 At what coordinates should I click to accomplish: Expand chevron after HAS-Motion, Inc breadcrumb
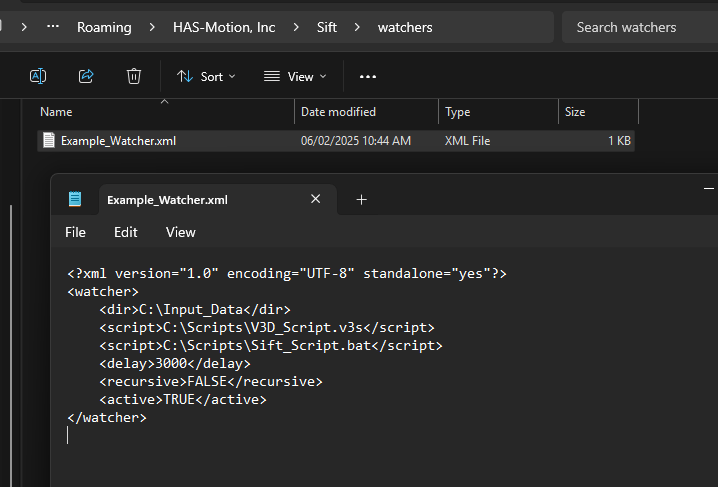(x=296, y=27)
